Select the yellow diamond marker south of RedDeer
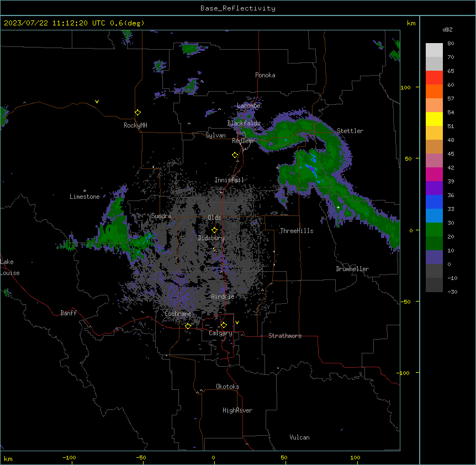476x465 pixels. click(x=235, y=155)
